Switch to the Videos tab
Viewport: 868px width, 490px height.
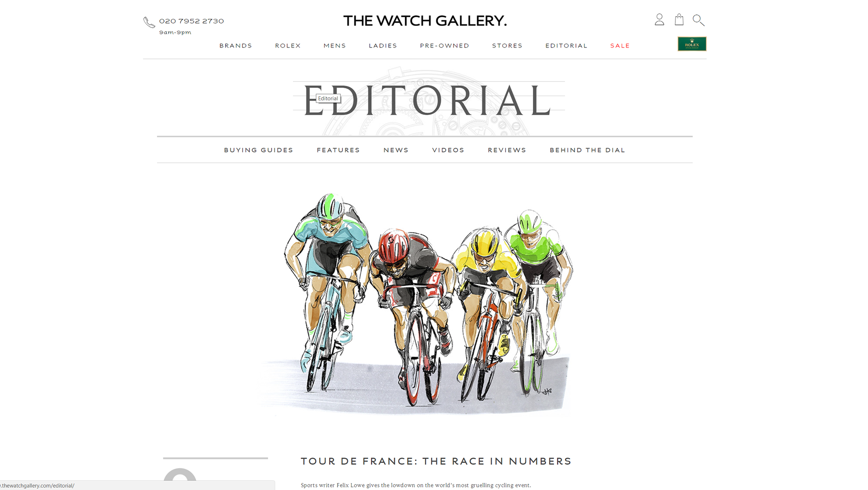click(x=448, y=150)
